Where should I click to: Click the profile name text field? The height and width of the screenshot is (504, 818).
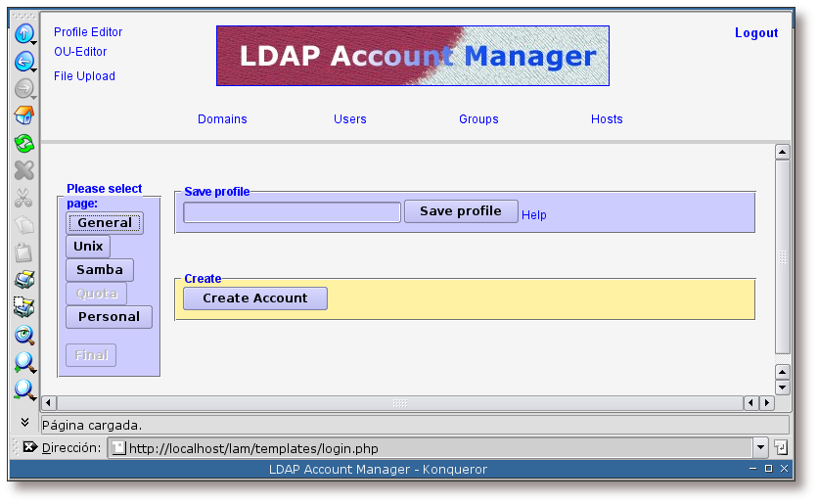[292, 212]
